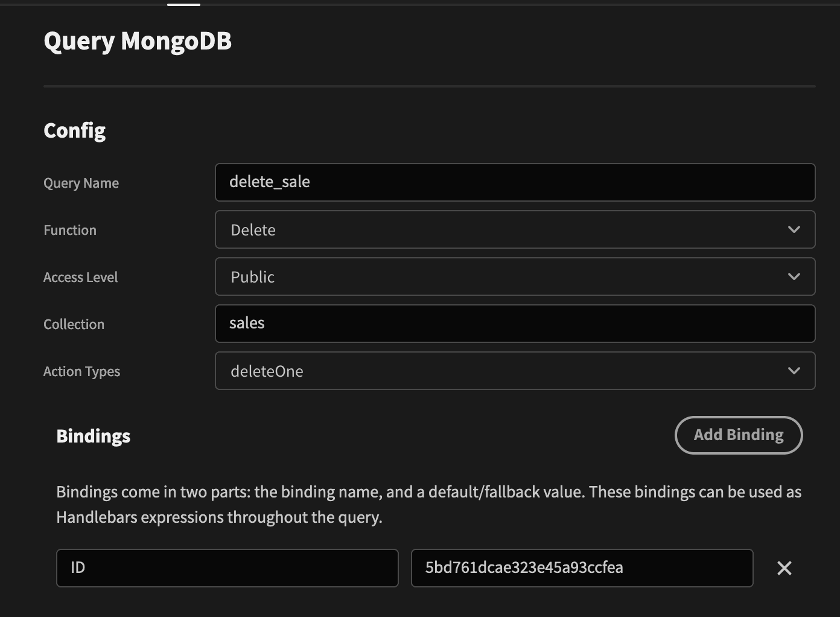
Task: Remove the ID binding with X icon
Action: coord(784,568)
